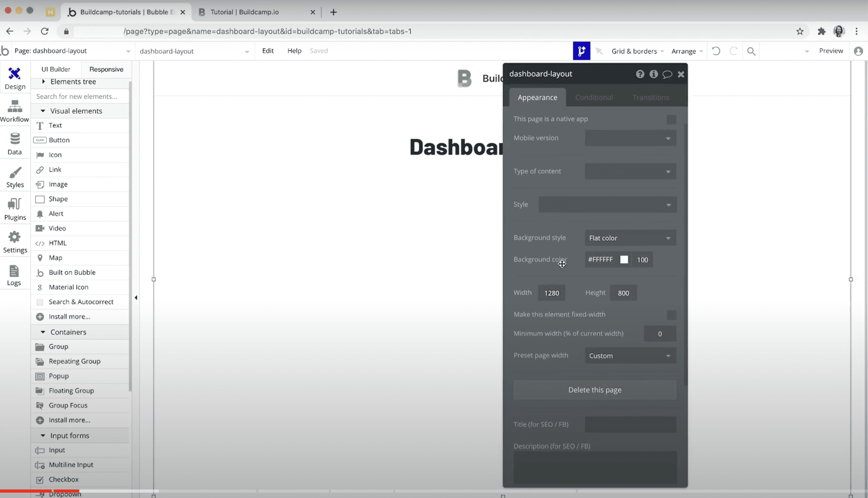Click the help question mark icon
Screen dimensions: 868x498
tap(640, 73)
